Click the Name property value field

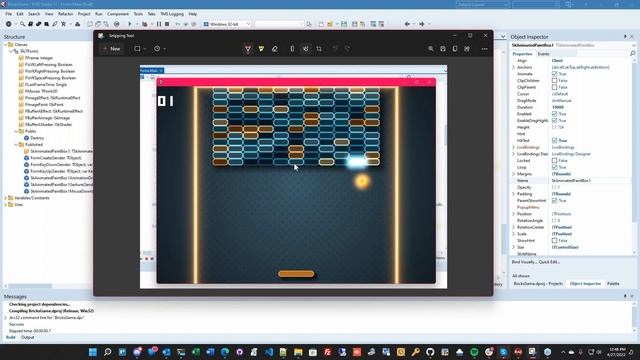point(591,180)
